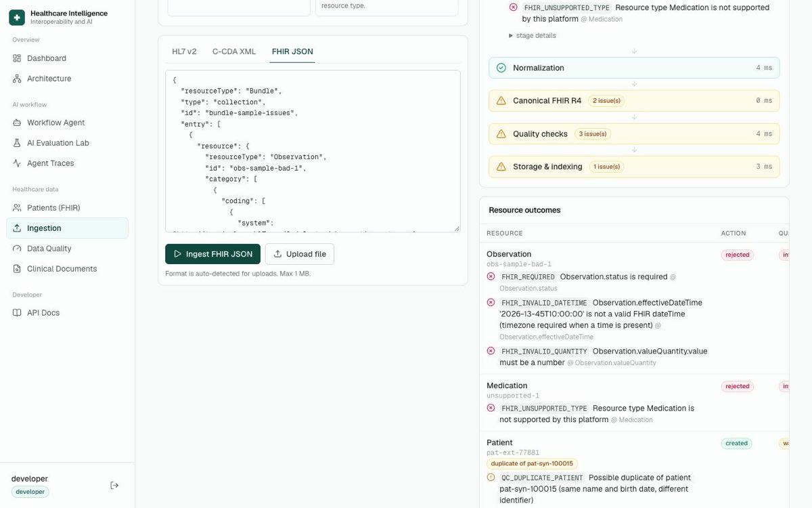Screen dimensions: 812x508
Task: Click the Storage & indexing warning icon
Action: coord(501,167)
